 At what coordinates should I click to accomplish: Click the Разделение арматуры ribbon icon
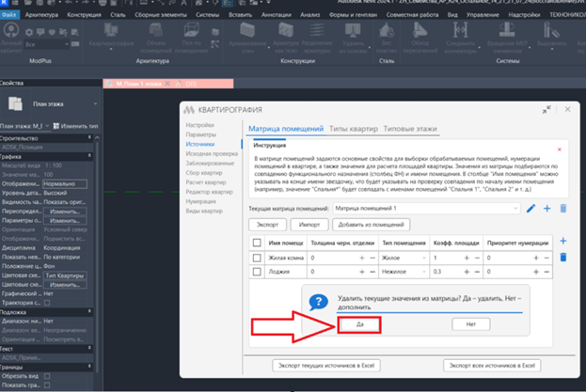317,30
